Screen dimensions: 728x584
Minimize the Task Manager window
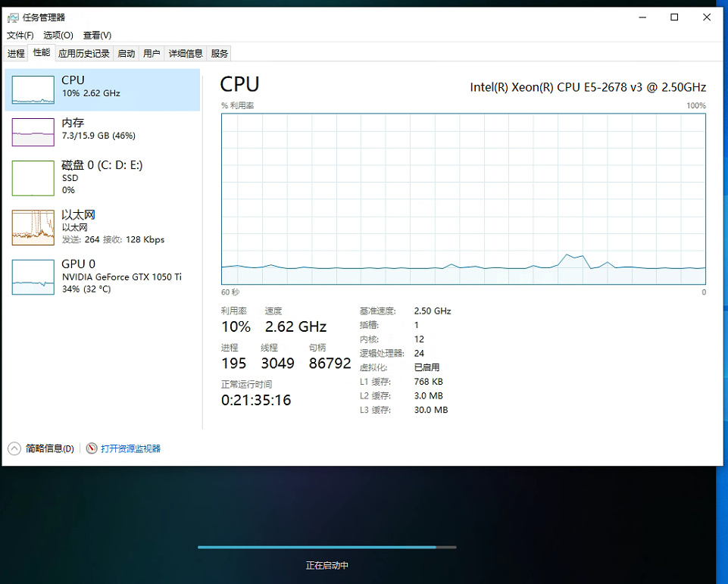tap(642, 17)
